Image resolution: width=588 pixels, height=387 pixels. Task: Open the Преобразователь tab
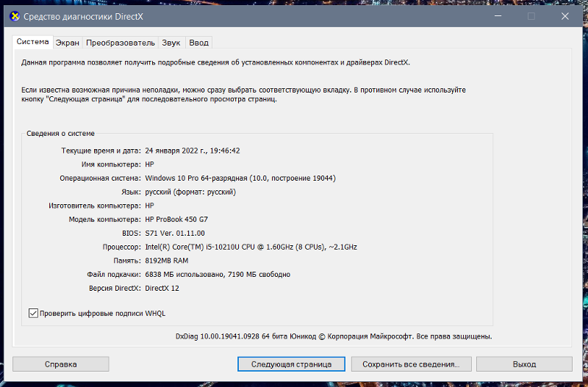click(x=121, y=43)
